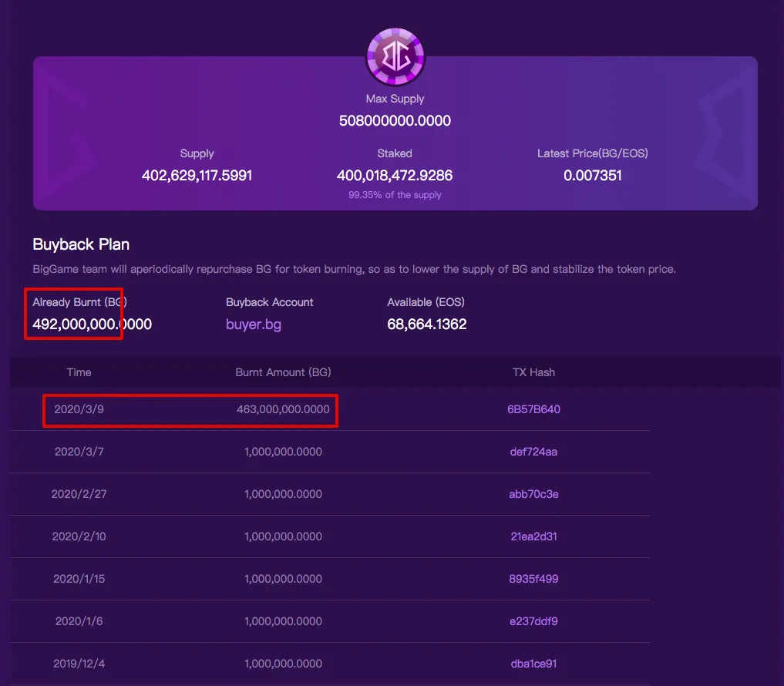Click the Supply value 402,629,117.5991
The height and width of the screenshot is (686, 784).
[197, 176]
